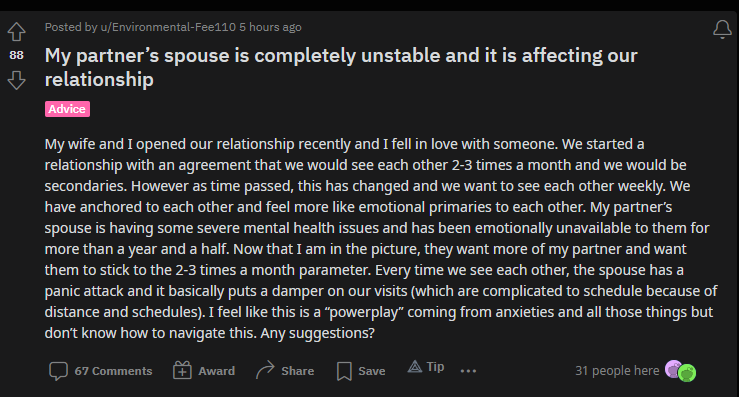Screen dimensions: 739x397
Task: Click the post title about partner's spouse
Action: click(341, 67)
